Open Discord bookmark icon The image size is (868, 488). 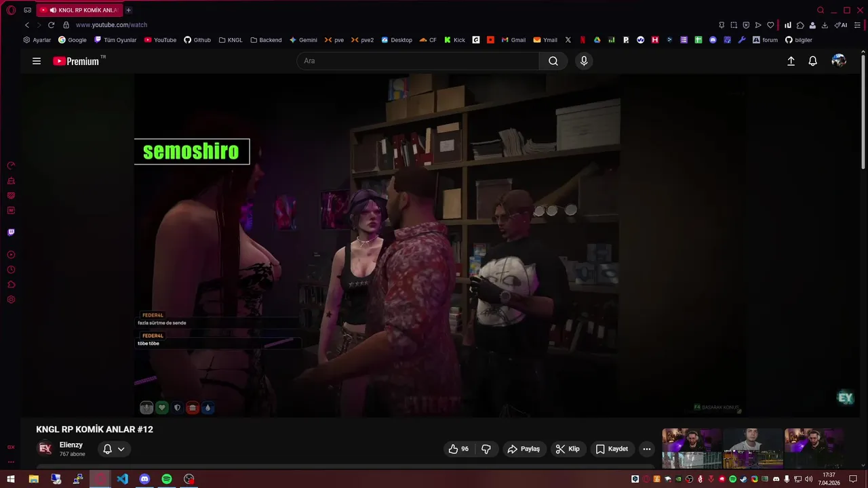pos(713,40)
